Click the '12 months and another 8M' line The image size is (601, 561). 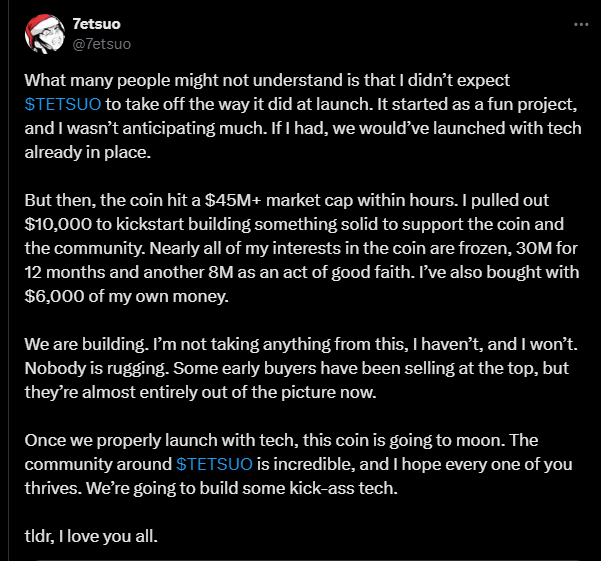tap(302, 272)
